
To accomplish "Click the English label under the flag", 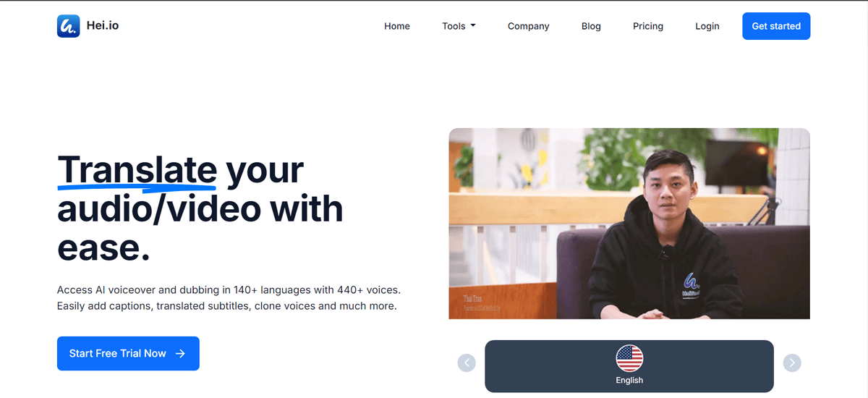I will (629, 380).
